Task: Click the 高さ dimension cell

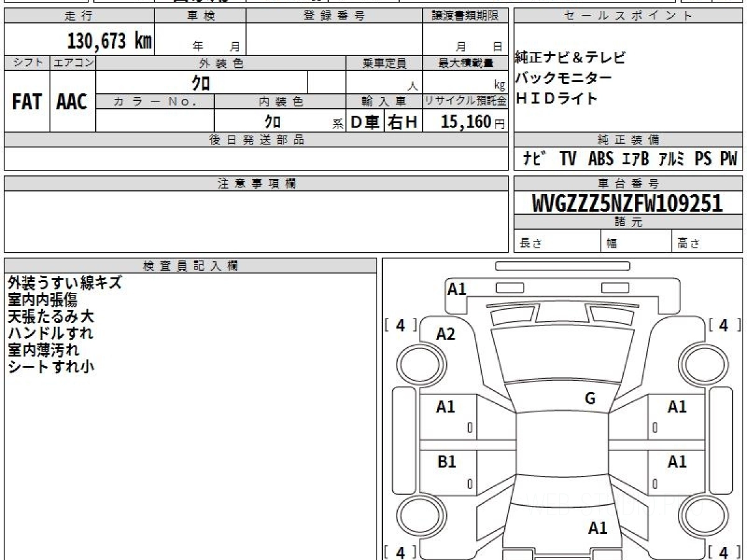Action: tap(707, 241)
